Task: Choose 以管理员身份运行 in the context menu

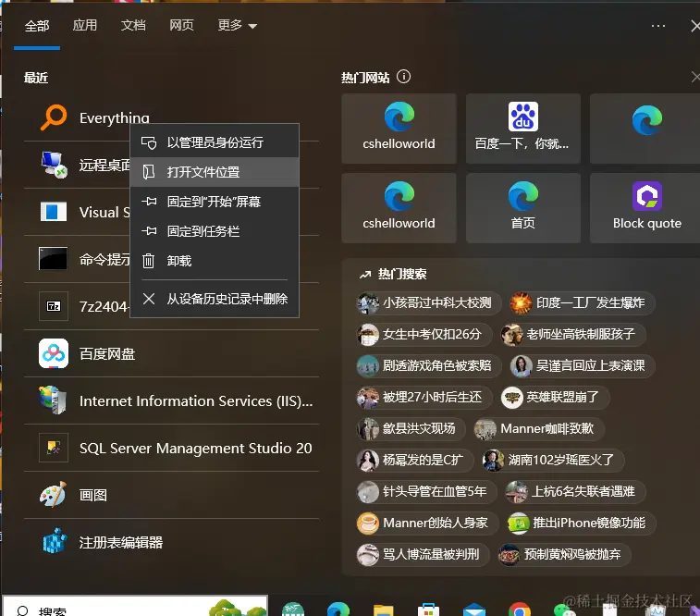Action: point(215,142)
